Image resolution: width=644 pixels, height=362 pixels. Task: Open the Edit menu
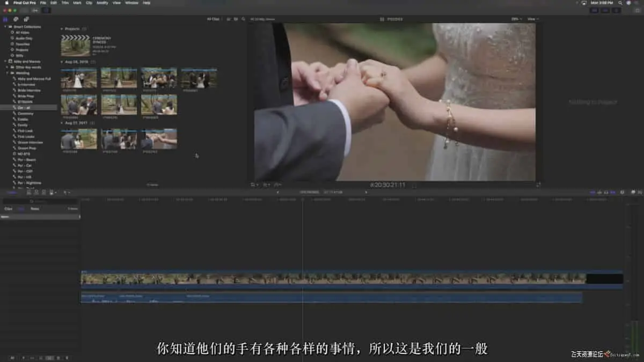pyautogui.click(x=54, y=3)
